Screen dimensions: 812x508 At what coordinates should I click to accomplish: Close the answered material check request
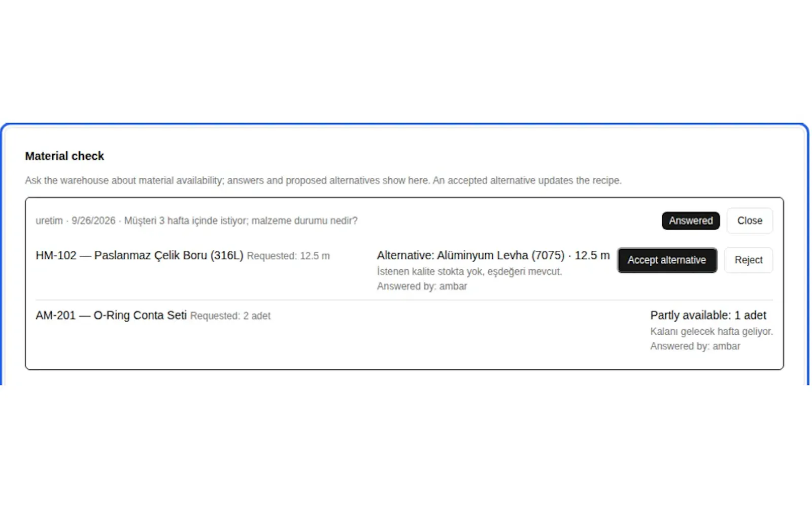click(750, 220)
